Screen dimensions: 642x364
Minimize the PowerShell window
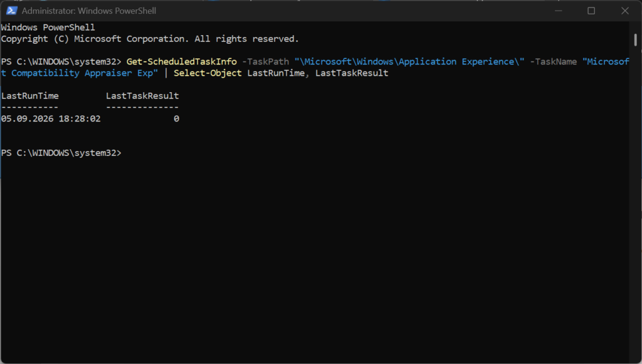pyautogui.click(x=558, y=11)
